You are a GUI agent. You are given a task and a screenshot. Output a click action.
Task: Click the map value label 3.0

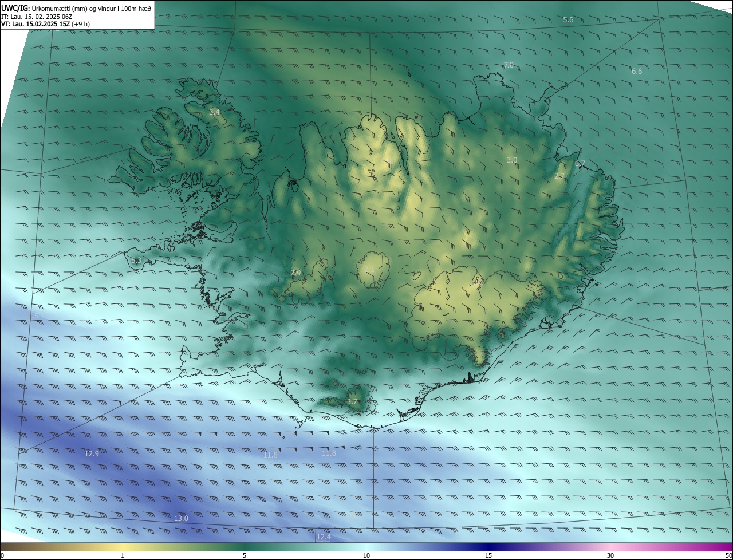pos(512,160)
